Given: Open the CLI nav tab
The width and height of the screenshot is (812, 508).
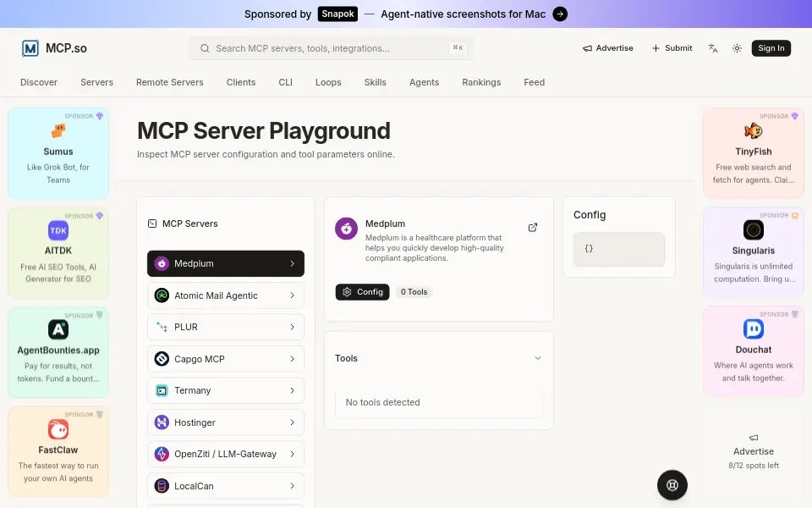Looking at the screenshot, I should pyautogui.click(x=285, y=82).
